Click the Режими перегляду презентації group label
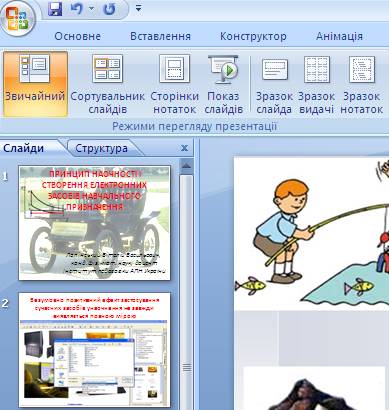 click(x=194, y=127)
